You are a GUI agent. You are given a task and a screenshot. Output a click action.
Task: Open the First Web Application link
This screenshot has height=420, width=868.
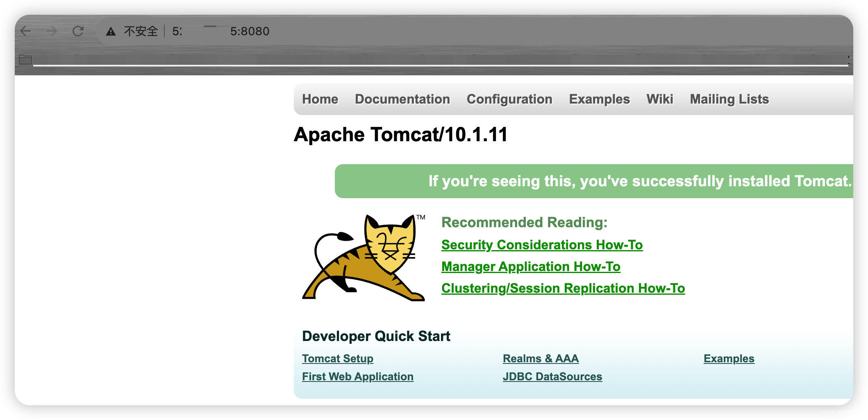click(358, 377)
